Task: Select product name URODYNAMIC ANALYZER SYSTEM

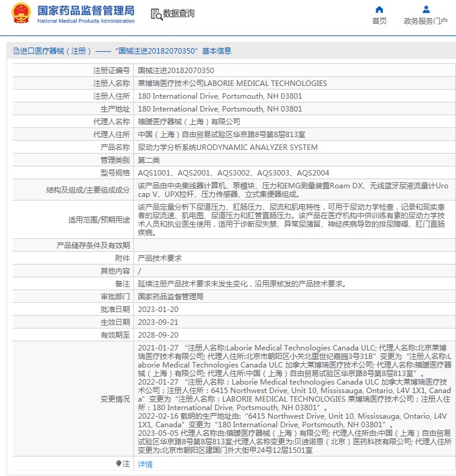Action: [x=228, y=147]
